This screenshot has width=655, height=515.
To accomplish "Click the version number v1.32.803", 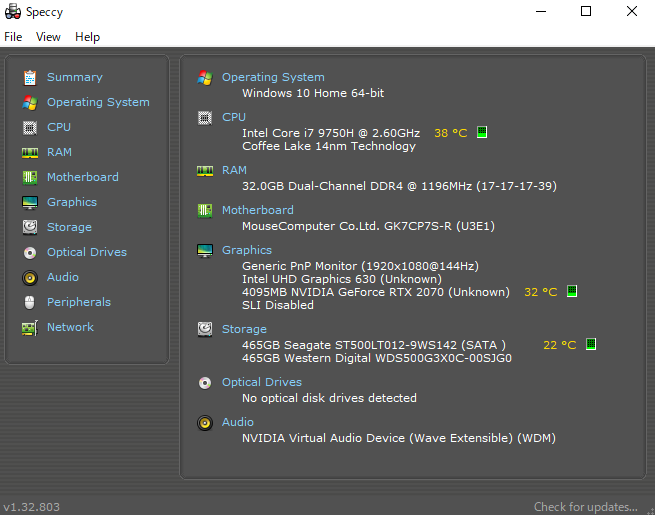I will tap(31, 507).
